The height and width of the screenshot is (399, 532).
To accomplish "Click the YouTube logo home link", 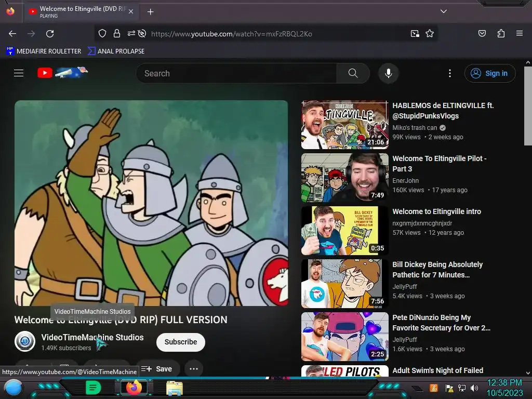I will coord(62,72).
